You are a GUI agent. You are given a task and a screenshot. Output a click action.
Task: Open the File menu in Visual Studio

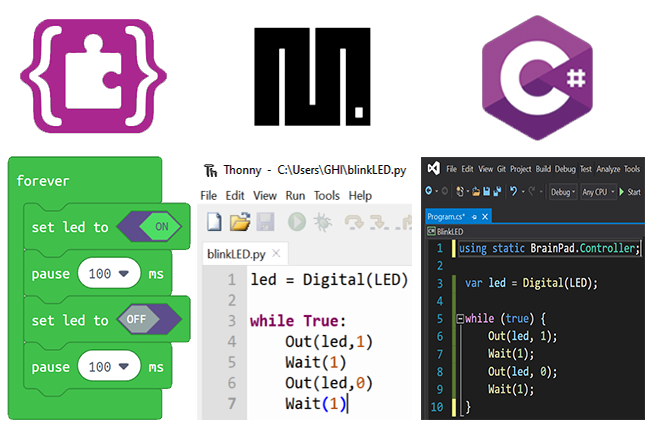tap(451, 169)
